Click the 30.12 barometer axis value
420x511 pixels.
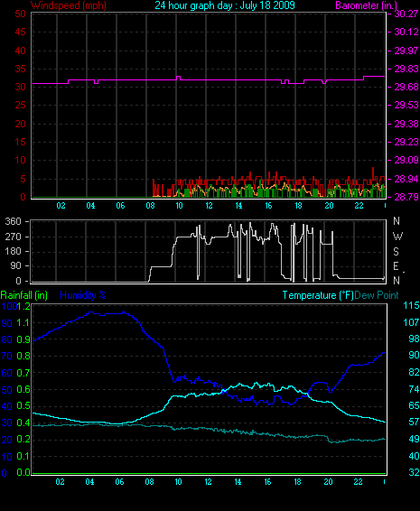coord(406,32)
